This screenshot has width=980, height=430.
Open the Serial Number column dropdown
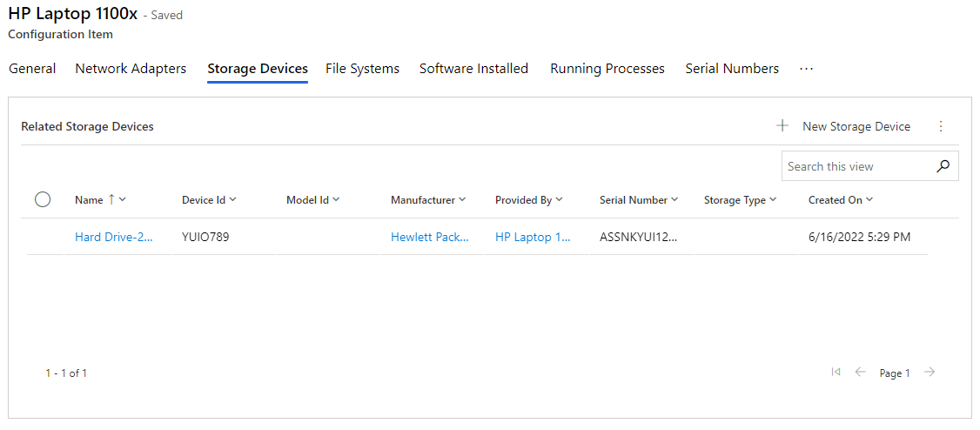click(675, 200)
